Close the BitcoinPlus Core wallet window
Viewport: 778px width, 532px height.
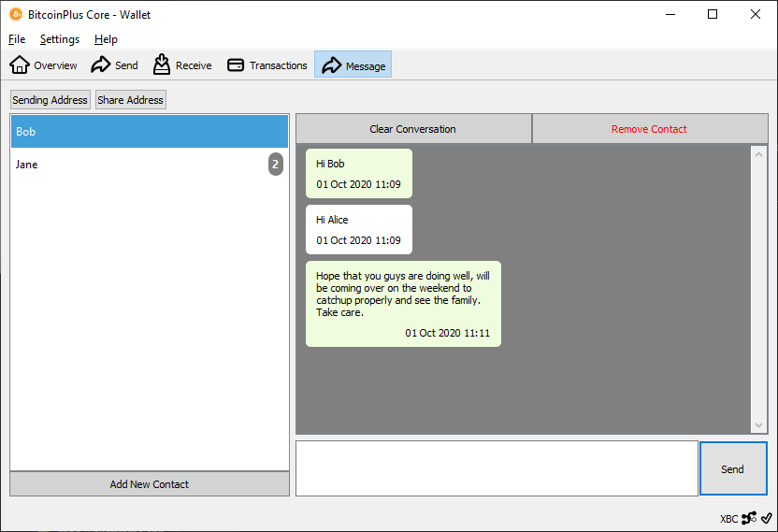(756, 14)
